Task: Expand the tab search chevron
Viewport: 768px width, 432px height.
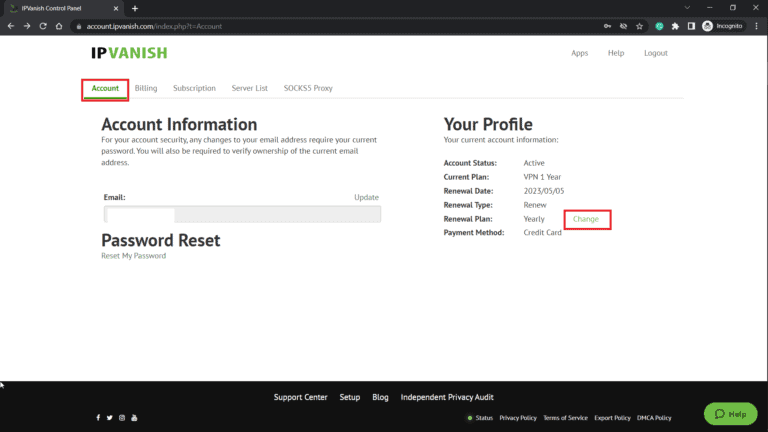Action: 687,8
